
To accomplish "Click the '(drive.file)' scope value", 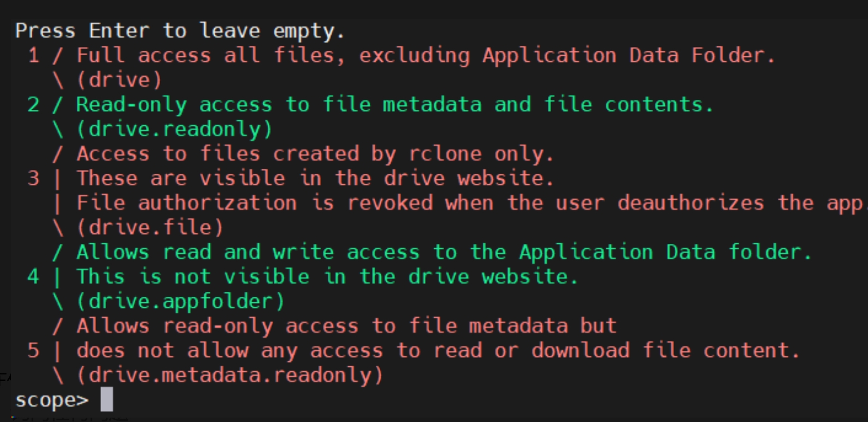I will pos(150,227).
